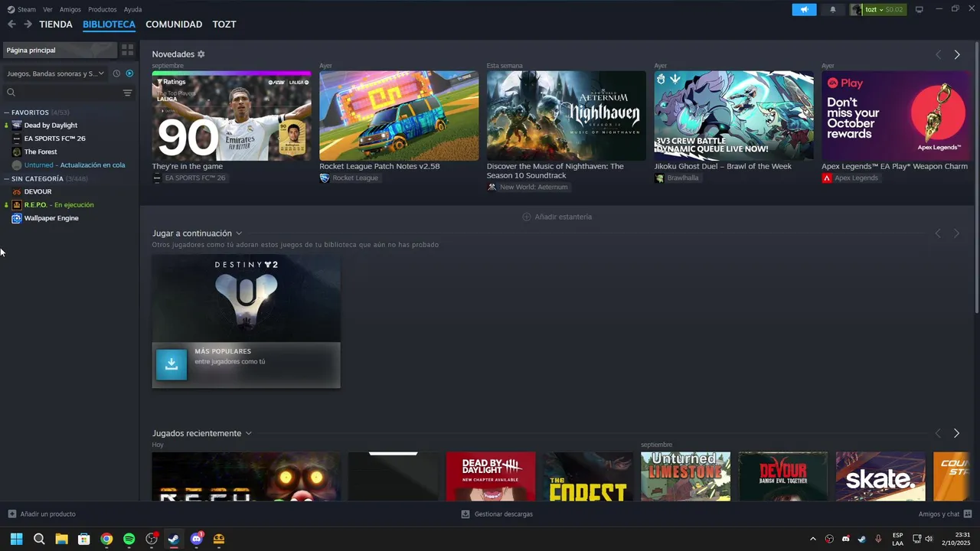
Task: Select DEVOUR in the library list
Action: click(x=38, y=191)
